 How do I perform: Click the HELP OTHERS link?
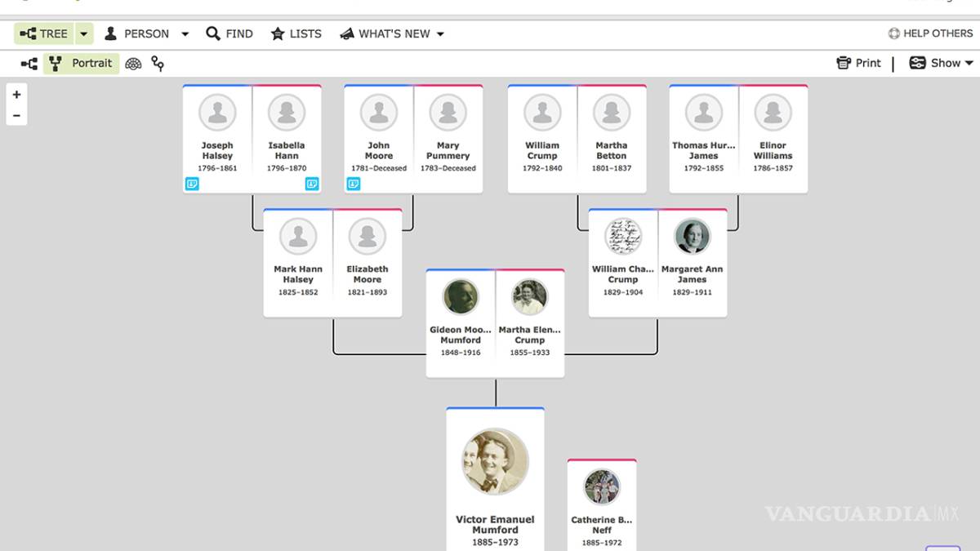click(x=930, y=33)
